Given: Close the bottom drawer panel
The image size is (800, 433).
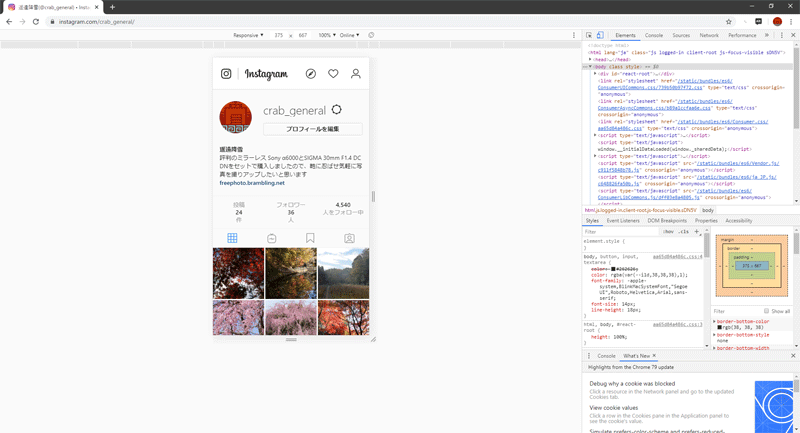Looking at the screenshot, I should (x=793, y=355).
